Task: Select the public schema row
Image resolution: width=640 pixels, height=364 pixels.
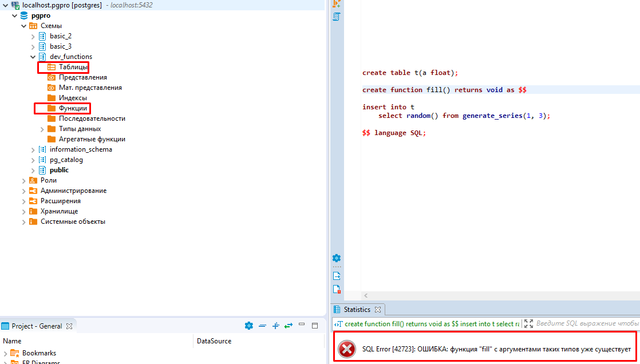Action: pyautogui.click(x=59, y=170)
